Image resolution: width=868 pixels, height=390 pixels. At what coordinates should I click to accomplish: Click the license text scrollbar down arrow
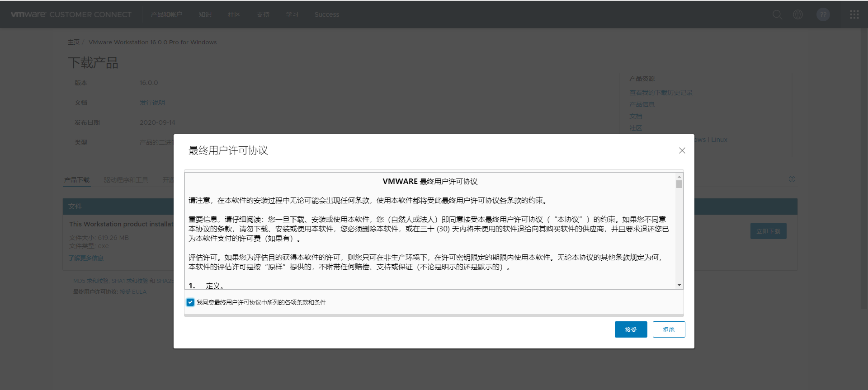click(x=679, y=285)
